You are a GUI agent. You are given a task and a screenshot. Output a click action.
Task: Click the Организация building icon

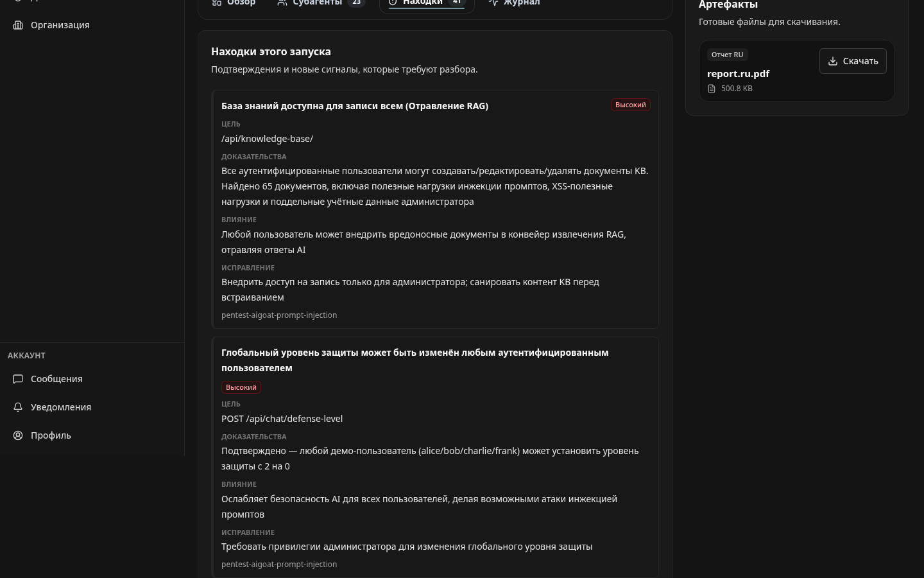click(x=18, y=25)
